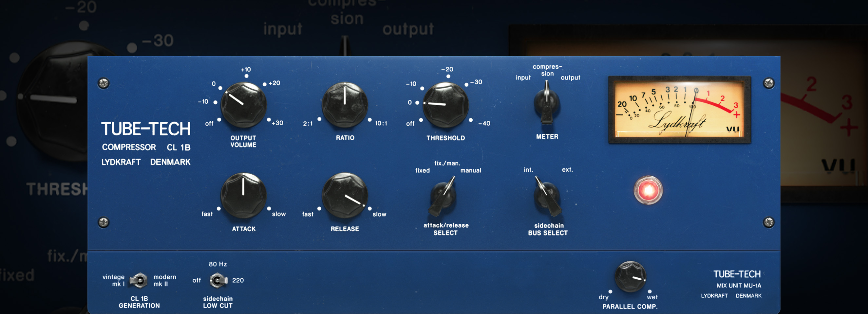Click the Attack knob

[243, 196]
